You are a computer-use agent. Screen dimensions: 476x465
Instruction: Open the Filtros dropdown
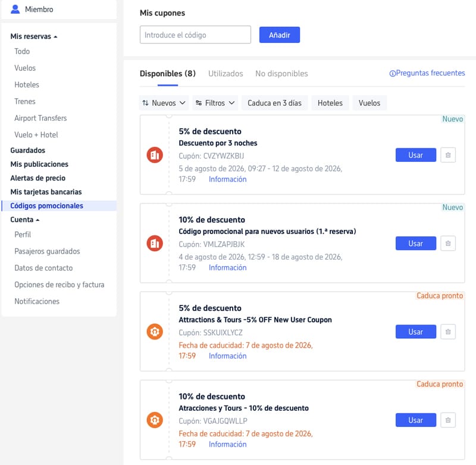point(215,103)
